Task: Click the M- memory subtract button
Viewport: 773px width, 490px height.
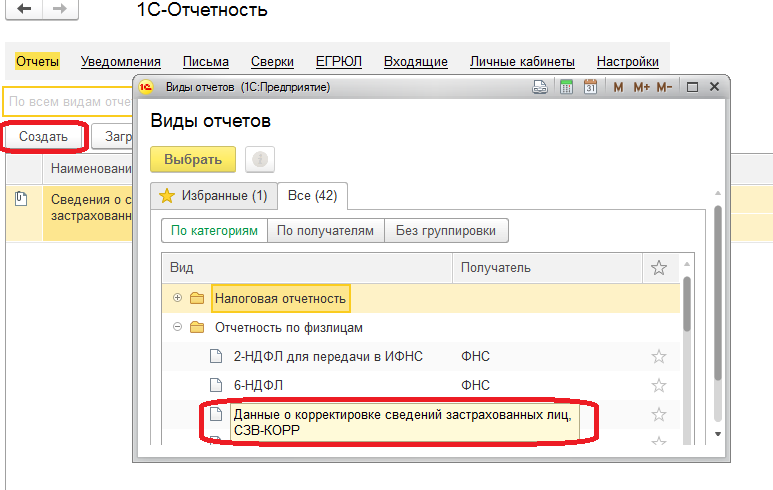Action: coord(664,87)
